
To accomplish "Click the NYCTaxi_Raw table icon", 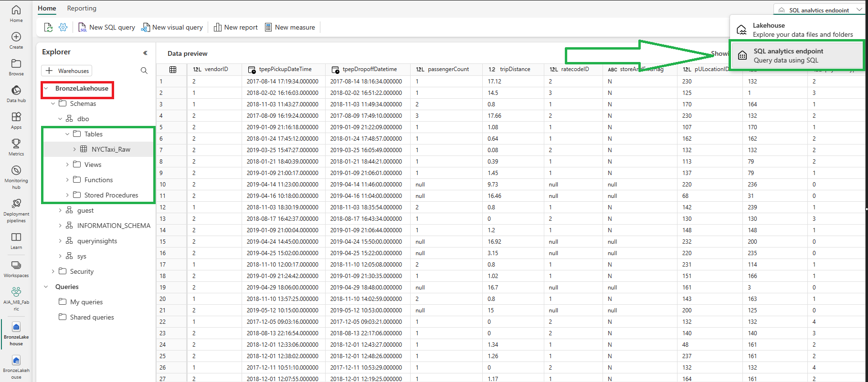I will [x=84, y=149].
